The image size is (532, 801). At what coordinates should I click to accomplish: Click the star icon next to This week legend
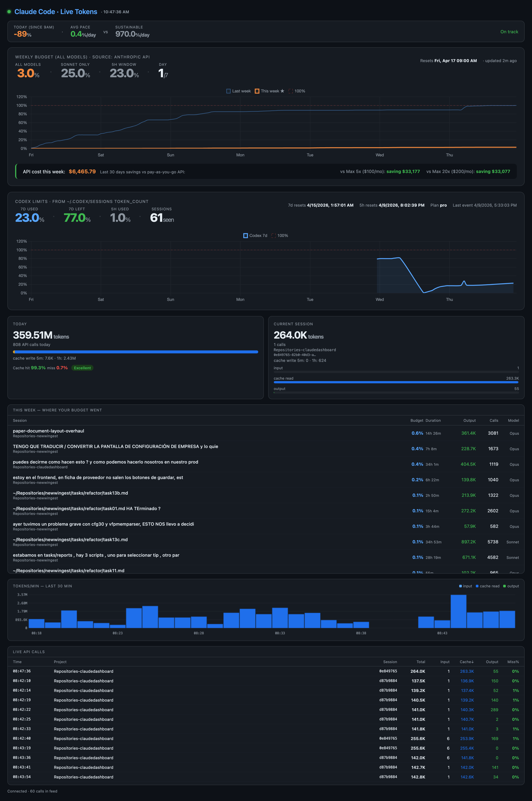tap(282, 91)
